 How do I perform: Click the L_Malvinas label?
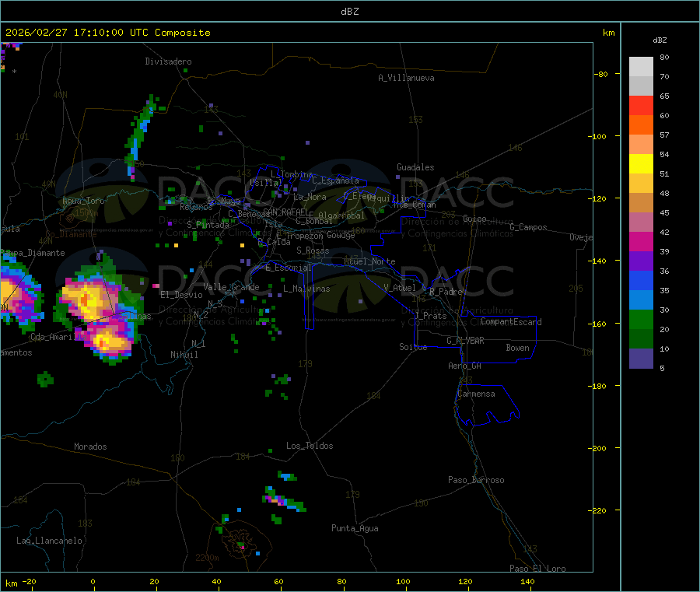(306, 289)
